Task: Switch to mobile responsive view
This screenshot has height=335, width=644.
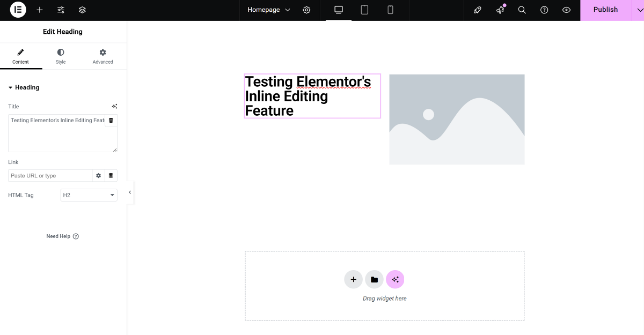Action: coord(390,10)
